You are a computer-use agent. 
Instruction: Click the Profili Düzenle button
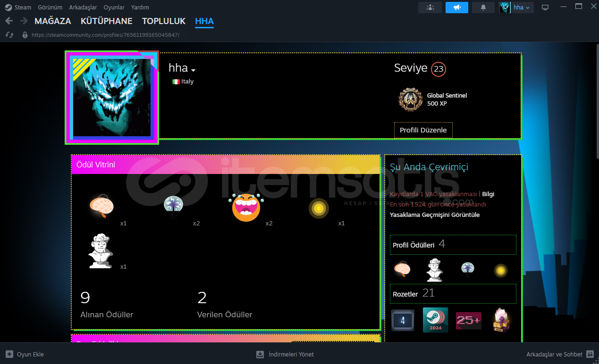coord(423,130)
